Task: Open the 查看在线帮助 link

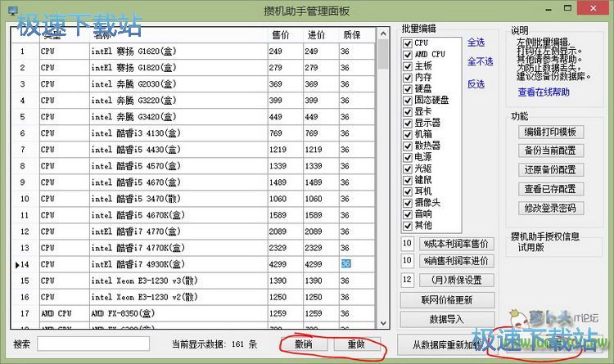Action: coord(544,92)
